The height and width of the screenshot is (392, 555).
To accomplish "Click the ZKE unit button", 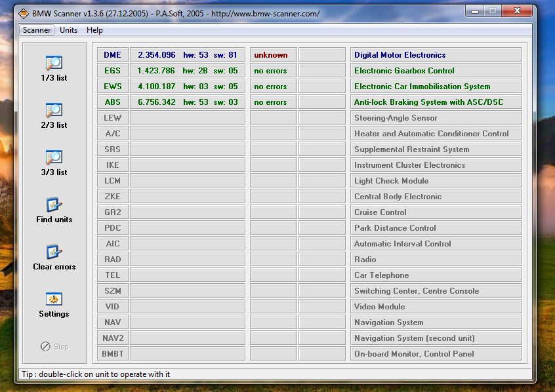I will pos(113,197).
